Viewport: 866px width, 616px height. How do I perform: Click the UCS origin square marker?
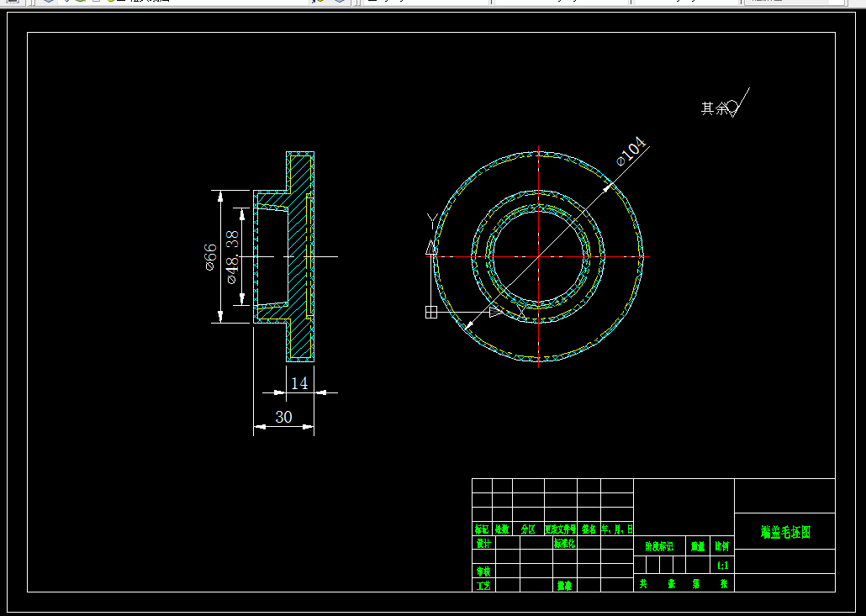tap(431, 312)
